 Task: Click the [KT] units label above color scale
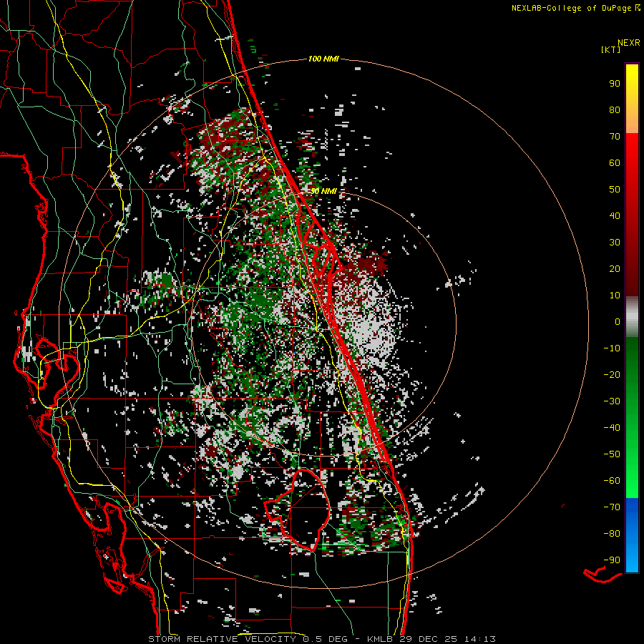click(x=610, y=49)
